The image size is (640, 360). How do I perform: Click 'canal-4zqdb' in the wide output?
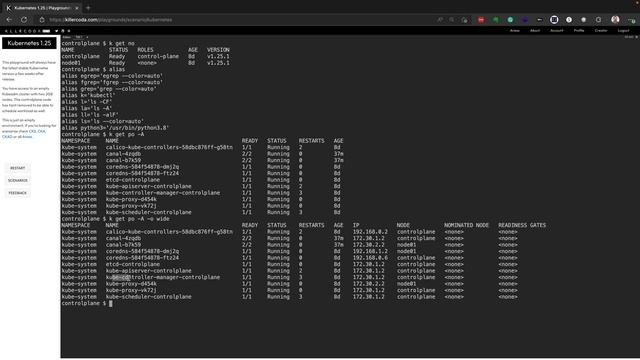pyautogui.click(x=123, y=238)
